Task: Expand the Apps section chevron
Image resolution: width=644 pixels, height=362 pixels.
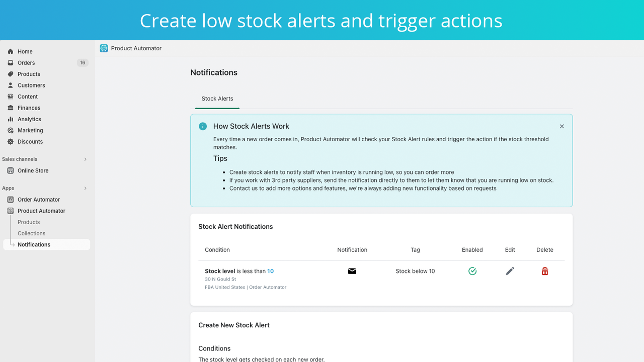Action: (x=85, y=188)
